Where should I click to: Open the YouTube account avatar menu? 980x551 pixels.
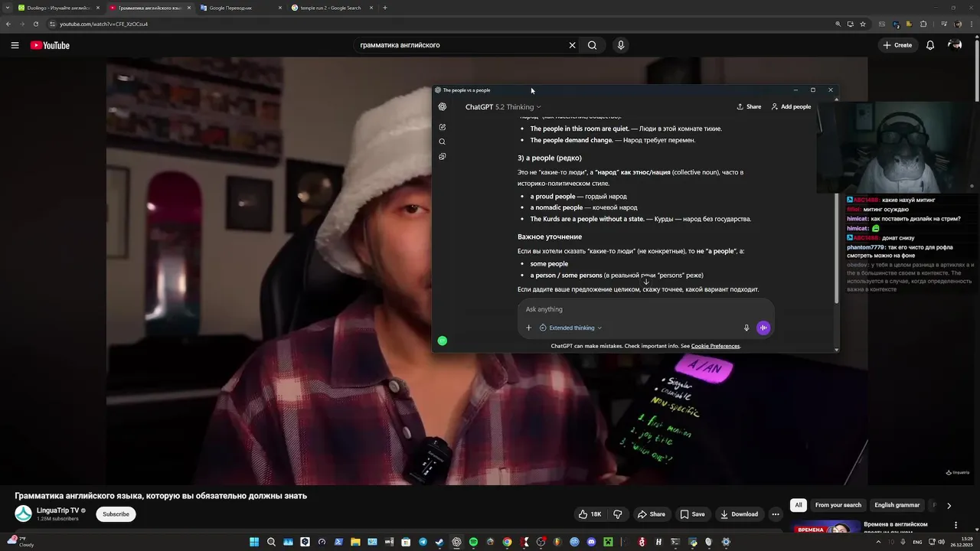(955, 45)
